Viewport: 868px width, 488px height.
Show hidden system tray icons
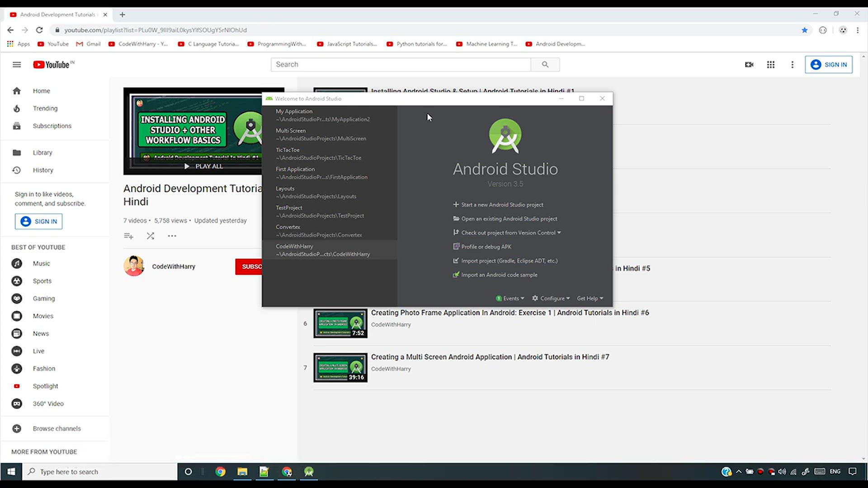click(x=739, y=472)
